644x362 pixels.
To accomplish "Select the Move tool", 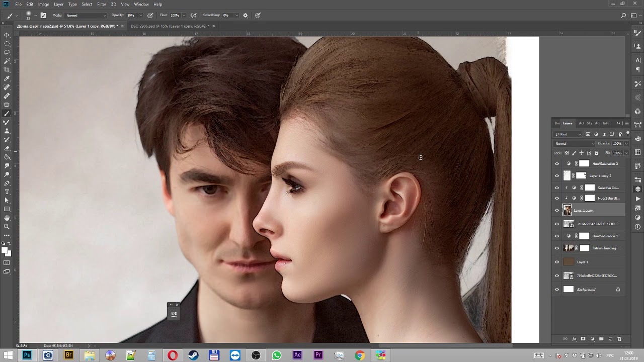I will click(7, 35).
